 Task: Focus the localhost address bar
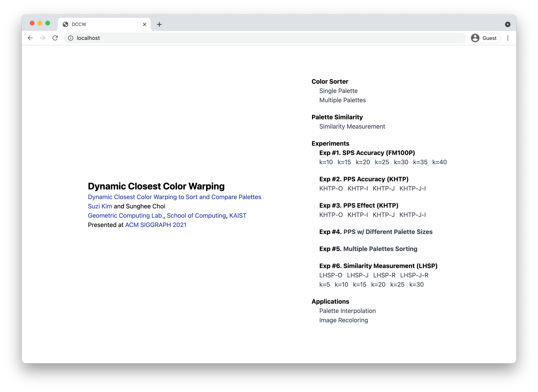point(261,38)
